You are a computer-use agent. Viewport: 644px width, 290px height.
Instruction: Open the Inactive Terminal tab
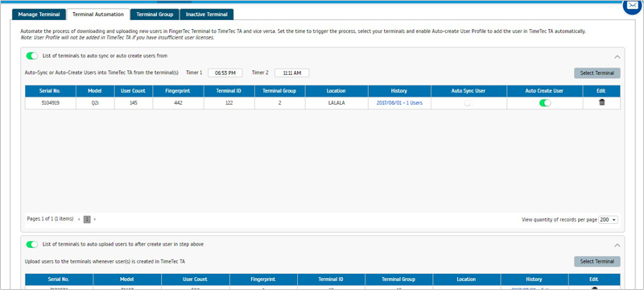click(207, 14)
